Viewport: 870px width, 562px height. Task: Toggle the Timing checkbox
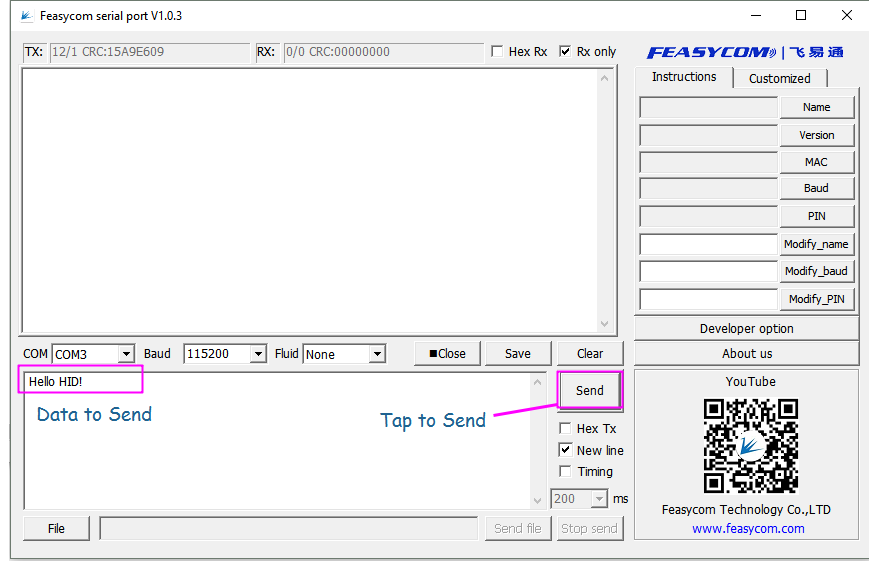click(x=566, y=472)
